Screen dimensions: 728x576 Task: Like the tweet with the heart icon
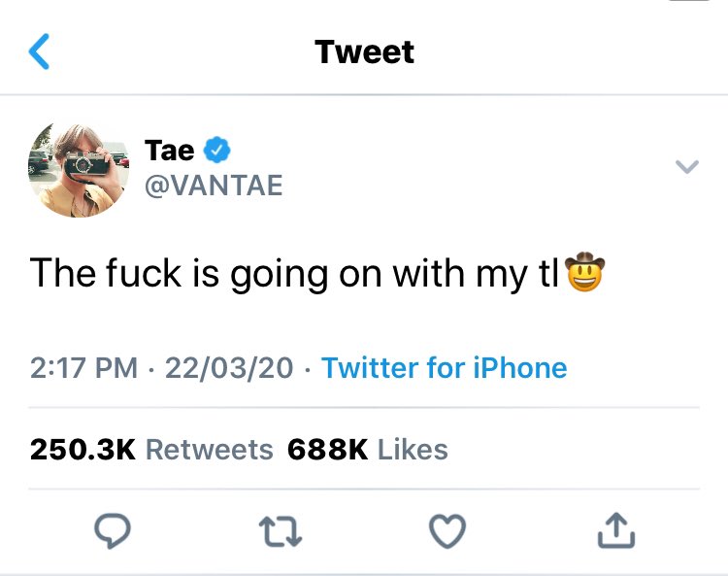(x=447, y=531)
